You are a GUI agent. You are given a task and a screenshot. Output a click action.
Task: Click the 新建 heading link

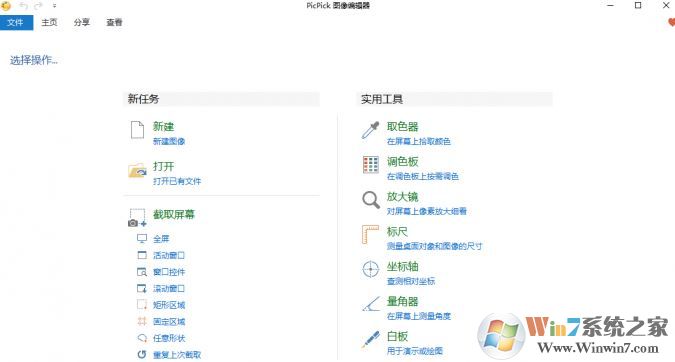(164, 127)
